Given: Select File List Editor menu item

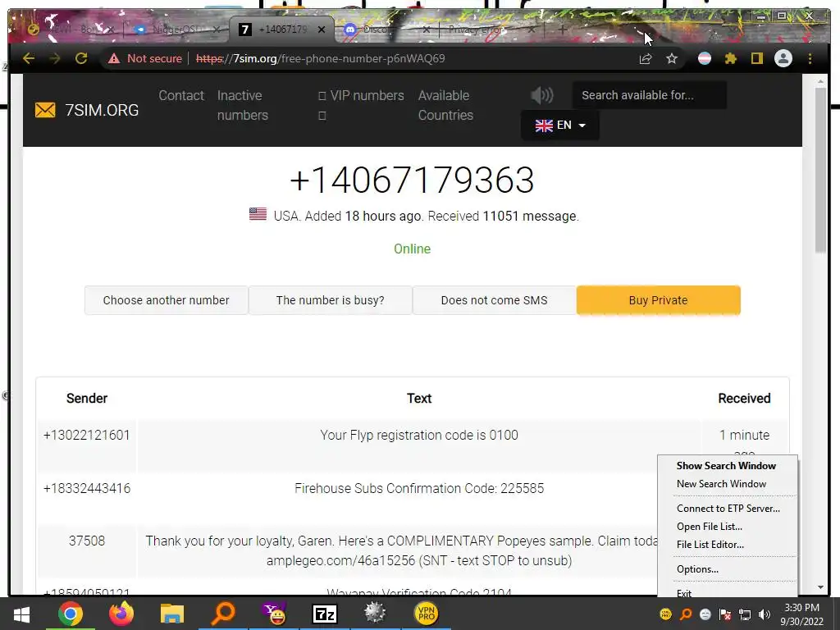Looking at the screenshot, I should point(710,545).
